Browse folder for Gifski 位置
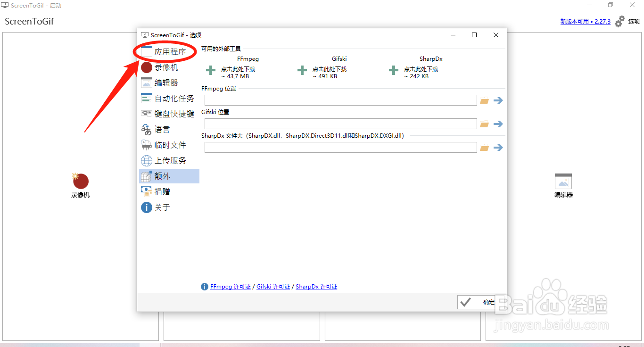Image resolution: width=644 pixels, height=347 pixels. 484,124
